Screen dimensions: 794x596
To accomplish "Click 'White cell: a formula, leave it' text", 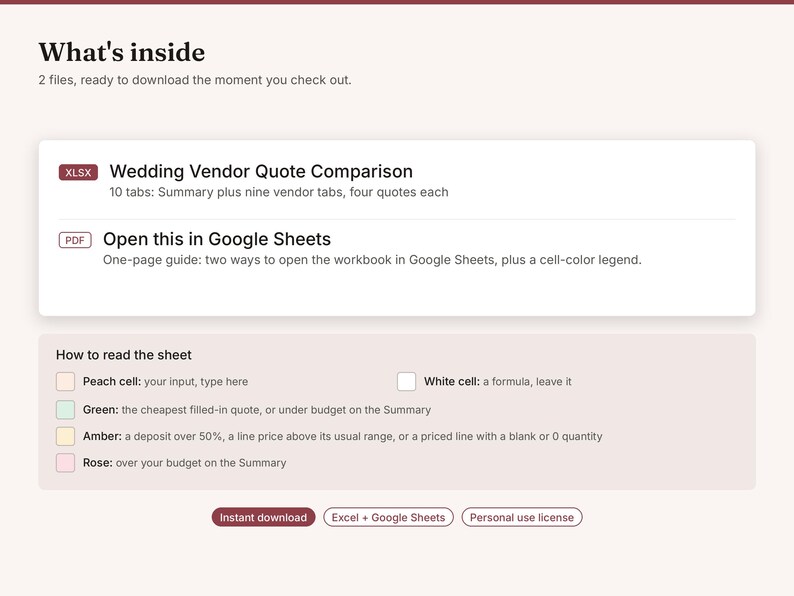I will [x=498, y=382].
